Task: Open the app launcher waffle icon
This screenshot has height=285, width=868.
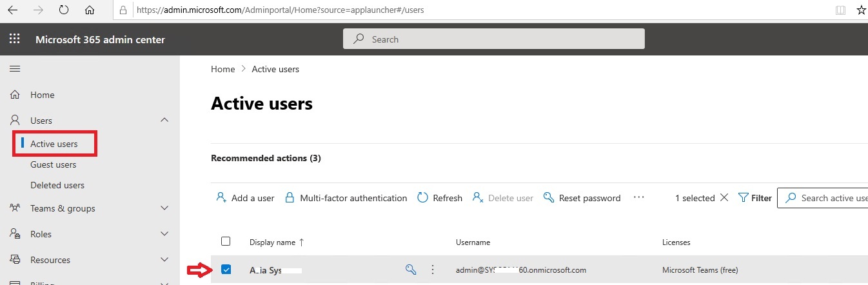Action: coord(15,39)
